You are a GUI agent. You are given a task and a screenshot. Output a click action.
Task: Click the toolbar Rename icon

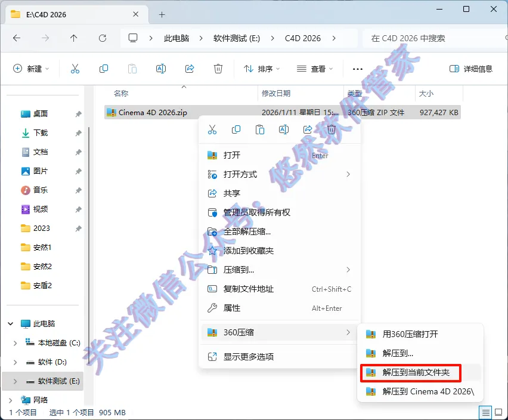tap(161, 69)
